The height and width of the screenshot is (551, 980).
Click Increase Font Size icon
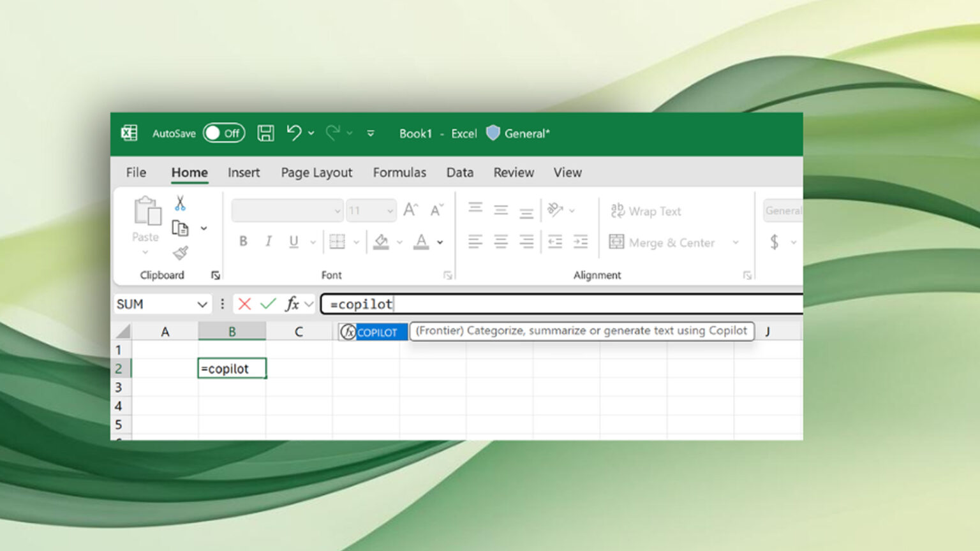tap(410, 210)
